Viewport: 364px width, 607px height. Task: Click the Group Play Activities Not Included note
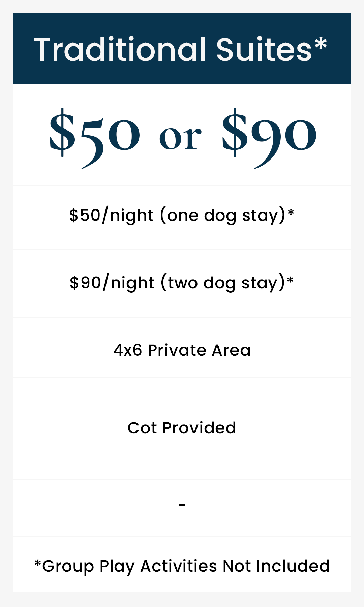coord(182,566)
